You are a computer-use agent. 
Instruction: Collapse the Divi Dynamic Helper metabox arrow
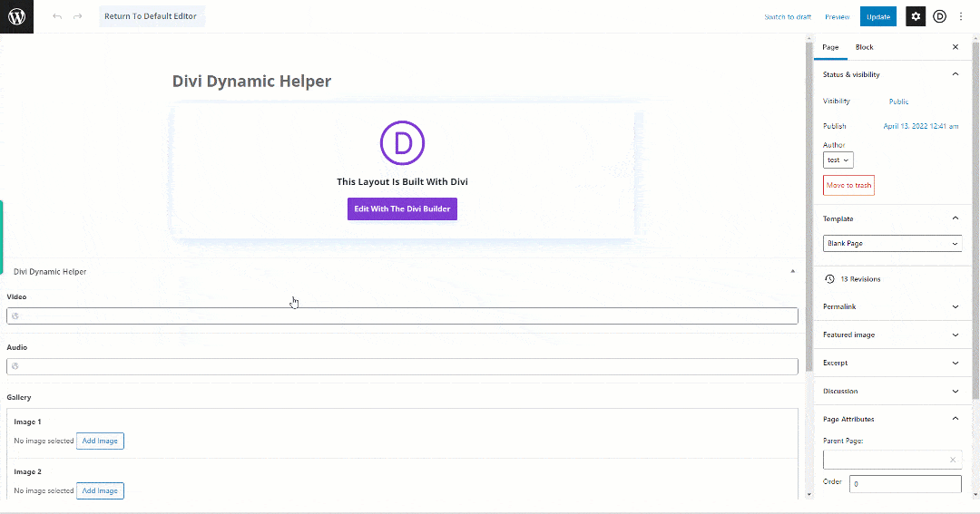[792, 272]
